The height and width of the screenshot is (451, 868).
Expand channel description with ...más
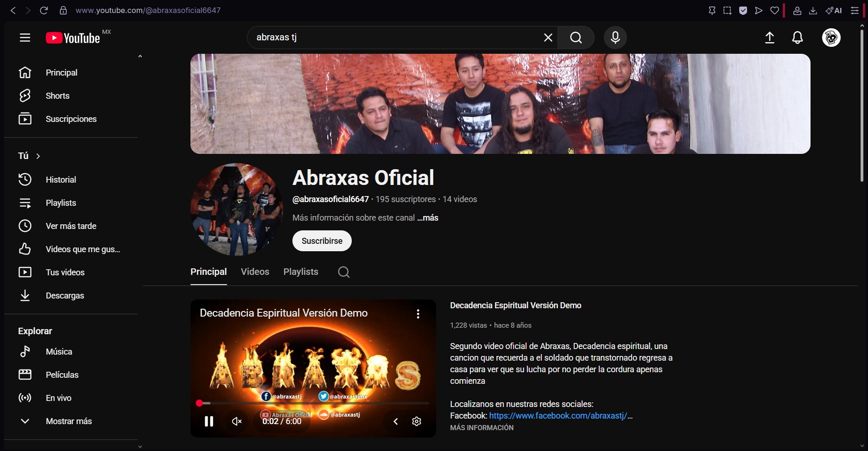point(427,218)
